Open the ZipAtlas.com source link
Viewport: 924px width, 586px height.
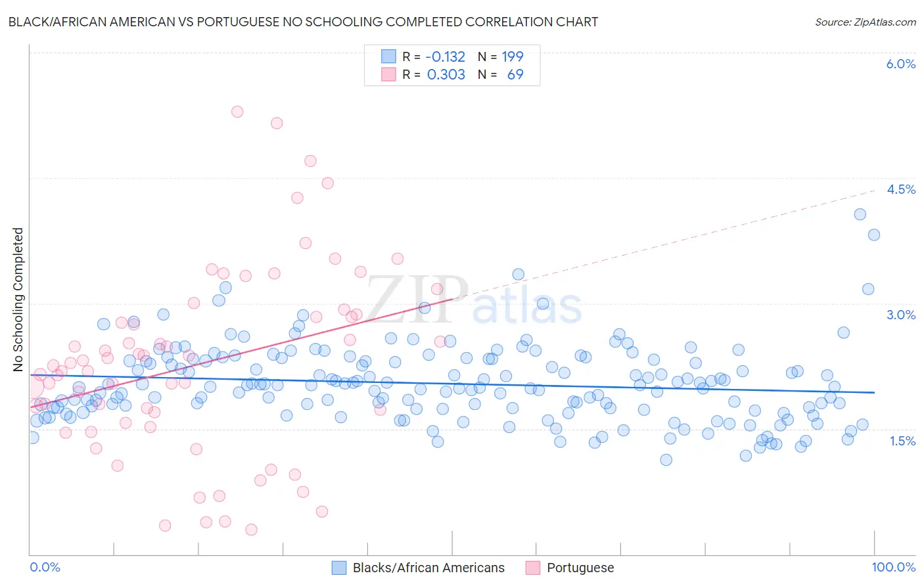(866, 22)
